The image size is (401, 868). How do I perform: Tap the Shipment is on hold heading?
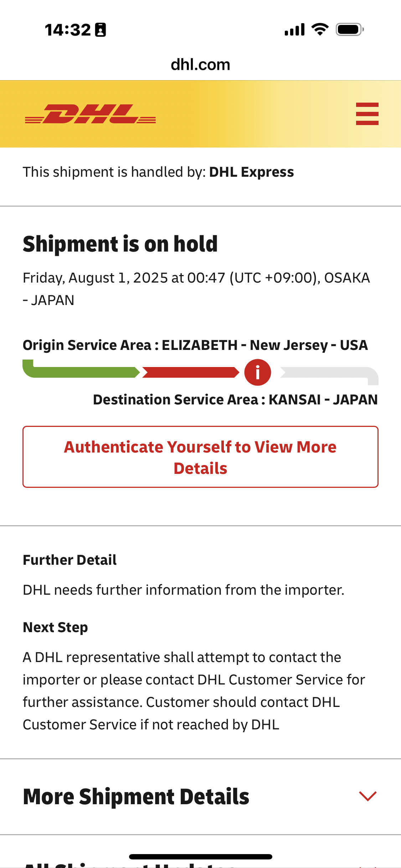(x=120, y=244)
